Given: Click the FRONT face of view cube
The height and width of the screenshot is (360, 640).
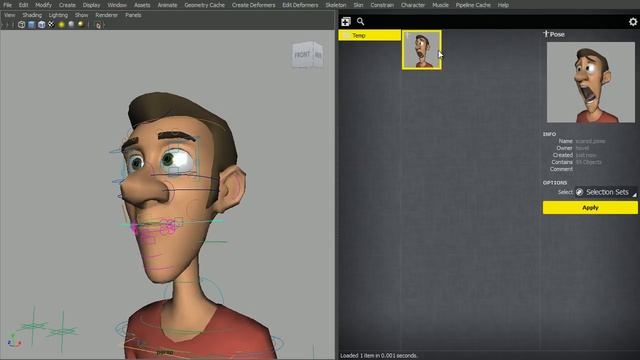Looking at the screenshot, I should point(302,55).
